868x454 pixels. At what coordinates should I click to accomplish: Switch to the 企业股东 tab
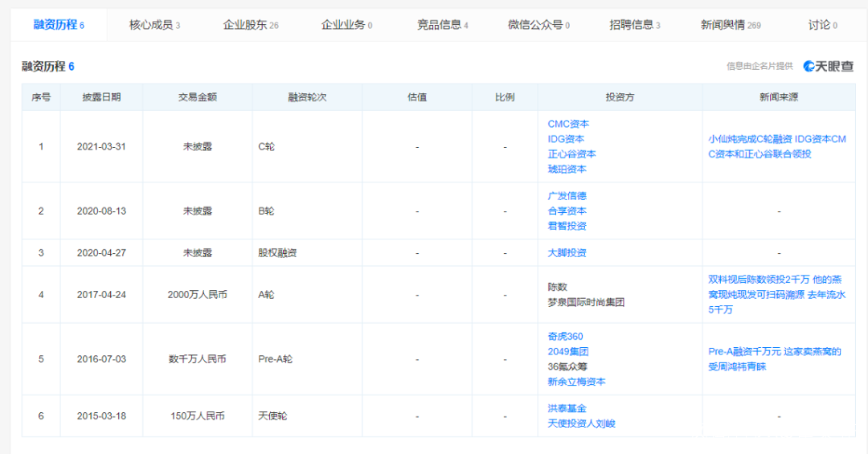pos(250,25)
